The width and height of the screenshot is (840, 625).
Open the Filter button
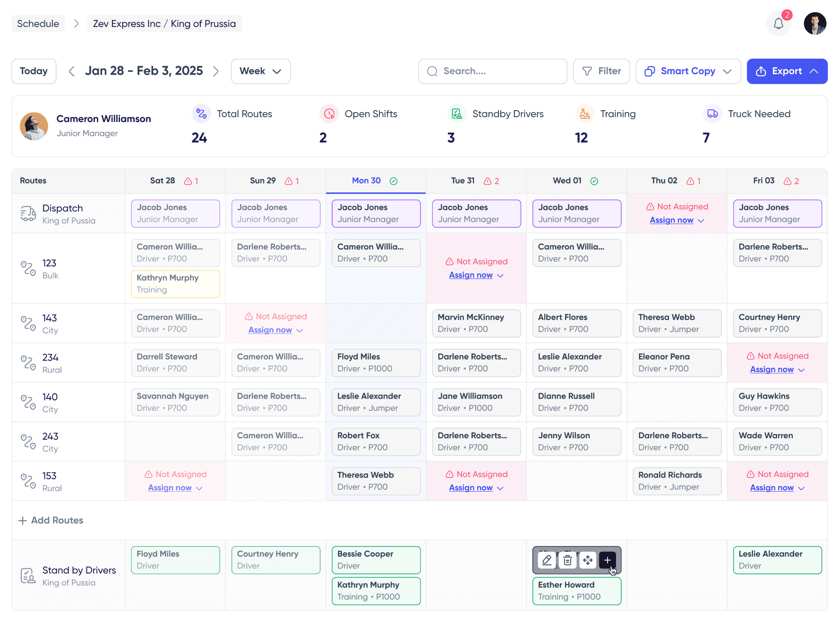(x=601, y=71)
